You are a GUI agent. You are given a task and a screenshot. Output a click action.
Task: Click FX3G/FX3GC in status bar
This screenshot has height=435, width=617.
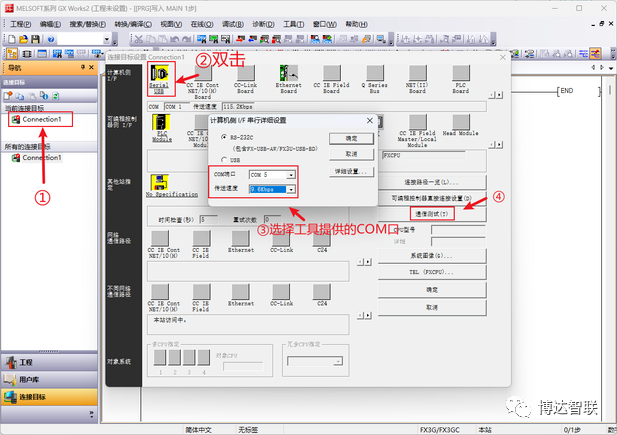point(439,430)
